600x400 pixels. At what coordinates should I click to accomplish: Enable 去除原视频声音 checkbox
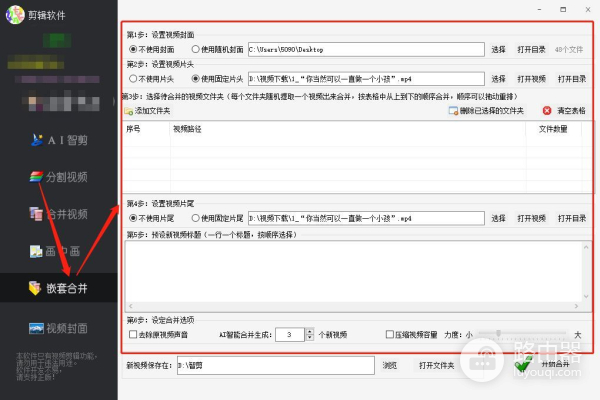tap(133, 335)
